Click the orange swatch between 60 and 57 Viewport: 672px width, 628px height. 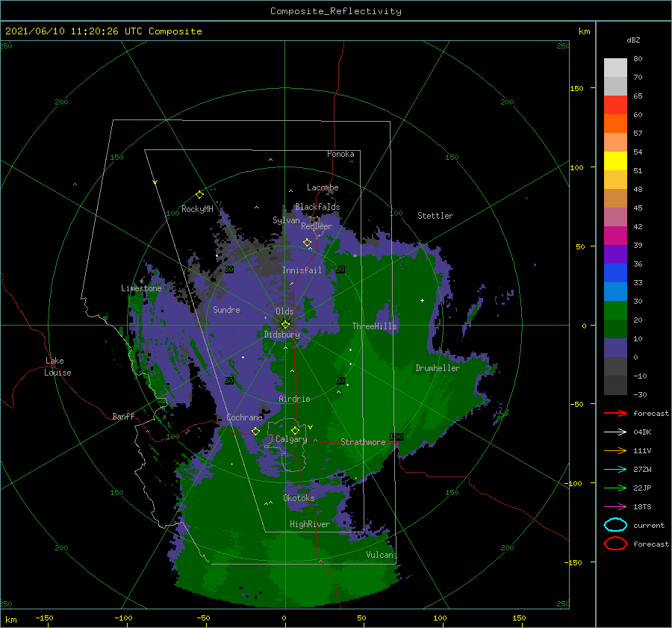click(615, 123)
